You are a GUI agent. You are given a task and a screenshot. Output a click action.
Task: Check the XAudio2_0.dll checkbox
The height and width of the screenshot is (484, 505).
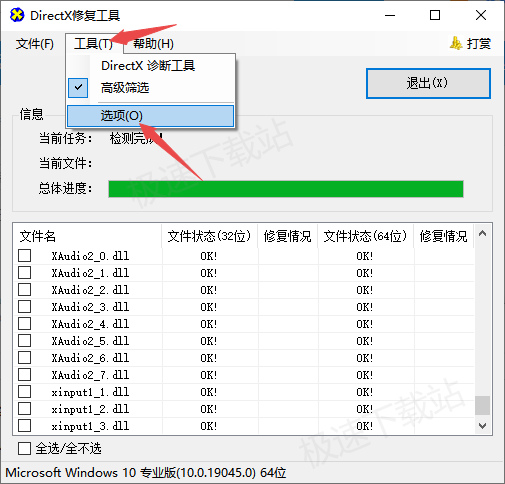pyautogui.click(x=25, y=256)
